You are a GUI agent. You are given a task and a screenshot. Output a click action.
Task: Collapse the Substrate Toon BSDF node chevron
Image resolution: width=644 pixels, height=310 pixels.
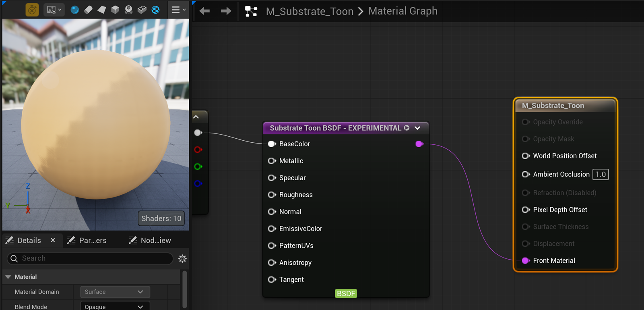(x=417, y=128)
